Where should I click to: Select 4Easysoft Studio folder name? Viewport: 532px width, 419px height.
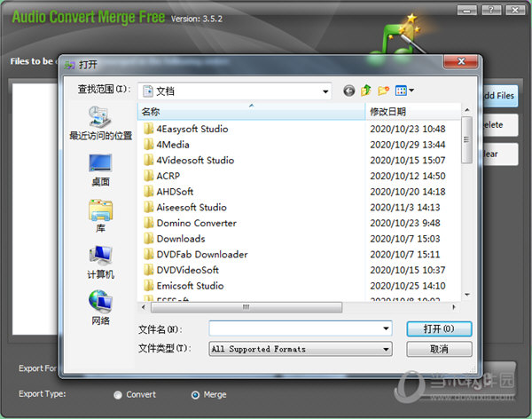pos(192,129)
